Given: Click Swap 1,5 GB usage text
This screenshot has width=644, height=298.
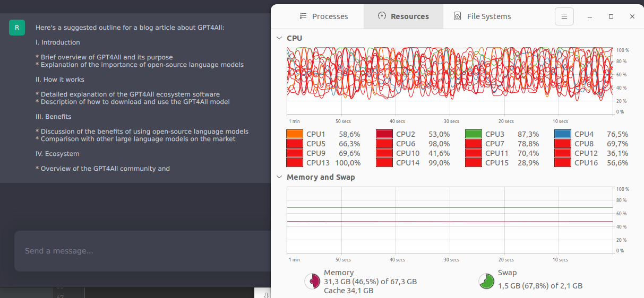Looking at the screenshot, I should [x=540, y=286].
